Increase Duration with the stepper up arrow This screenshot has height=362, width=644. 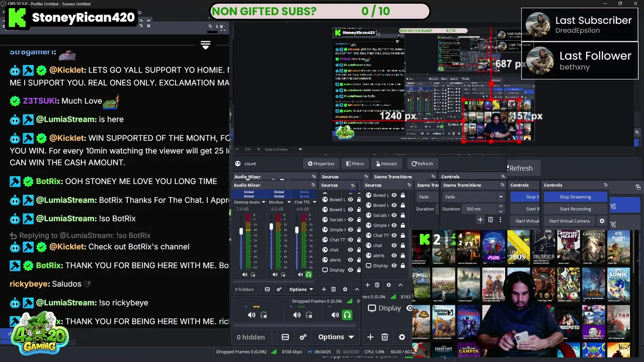pos(501,206)
